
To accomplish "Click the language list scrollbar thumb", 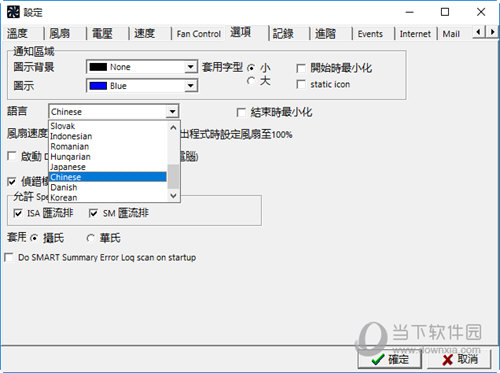I will (173, 176).
